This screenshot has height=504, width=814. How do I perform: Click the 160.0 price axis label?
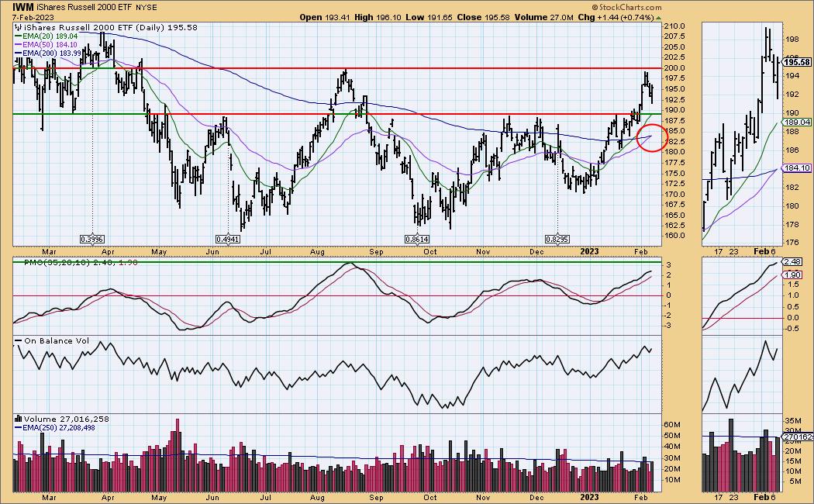coord(674,236)
